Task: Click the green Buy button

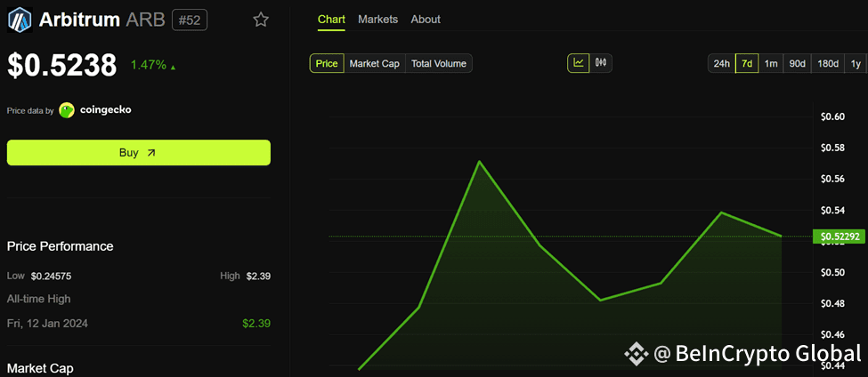Action: click(x=139, y=153)
